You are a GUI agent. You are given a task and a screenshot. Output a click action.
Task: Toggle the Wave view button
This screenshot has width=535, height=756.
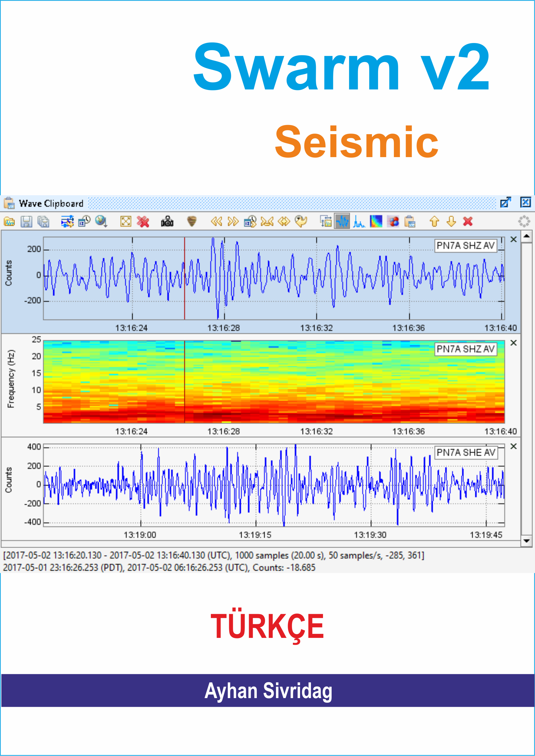tap(342, 221)
